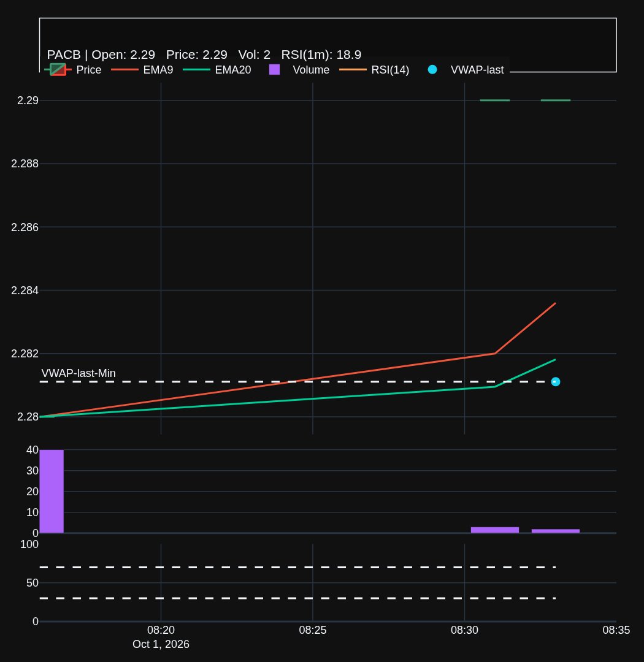Click the cyan VWAP-last legend dot

point(432,70)
